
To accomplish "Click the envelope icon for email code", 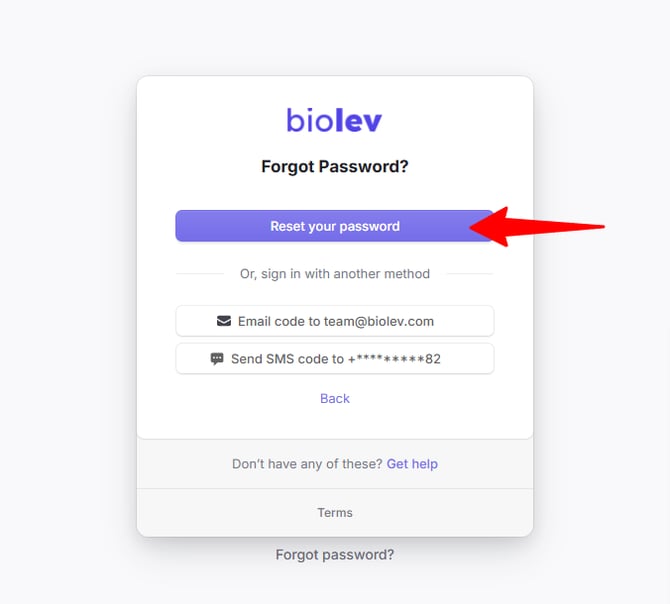I will point(224,321).
